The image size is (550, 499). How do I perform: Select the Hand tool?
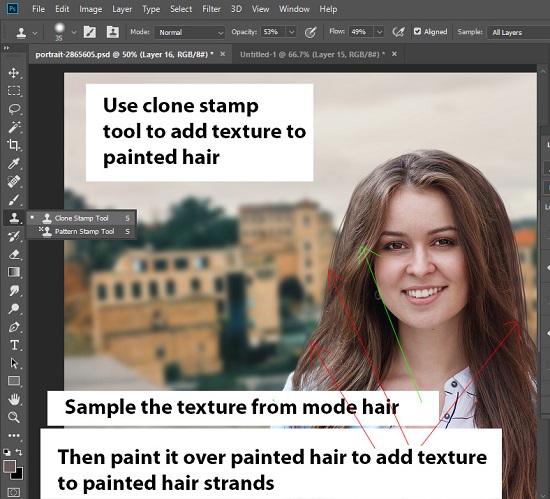pos(14,399)
